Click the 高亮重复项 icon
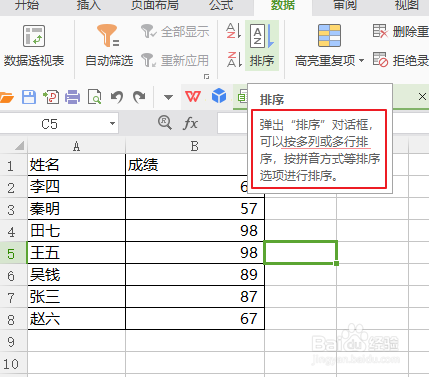 pos(329,35)
